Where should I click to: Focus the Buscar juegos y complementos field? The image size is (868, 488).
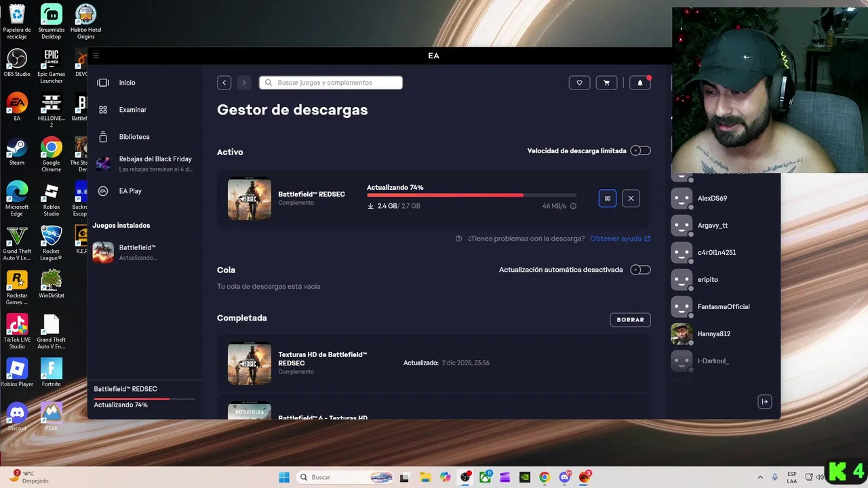pyautogui.click(x=331, y=83)
